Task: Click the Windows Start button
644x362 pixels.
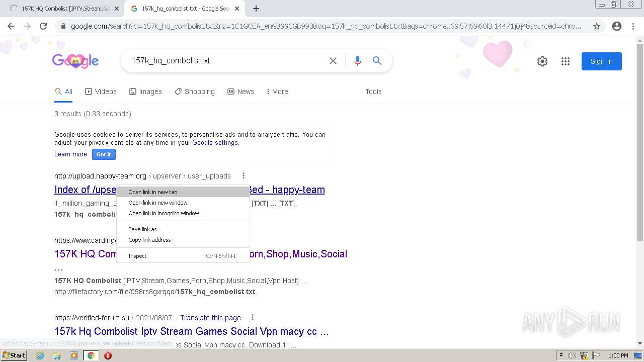Action: [14, 355]
